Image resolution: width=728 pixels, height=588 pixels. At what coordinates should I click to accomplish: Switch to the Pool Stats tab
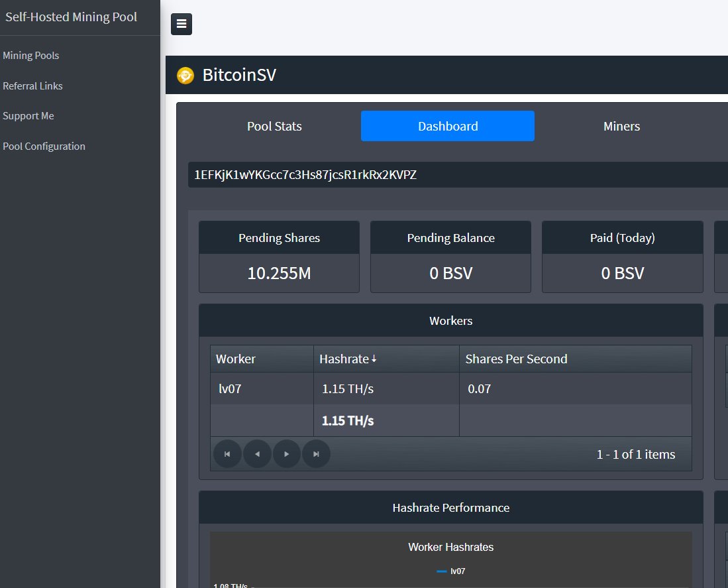(274, 126)
